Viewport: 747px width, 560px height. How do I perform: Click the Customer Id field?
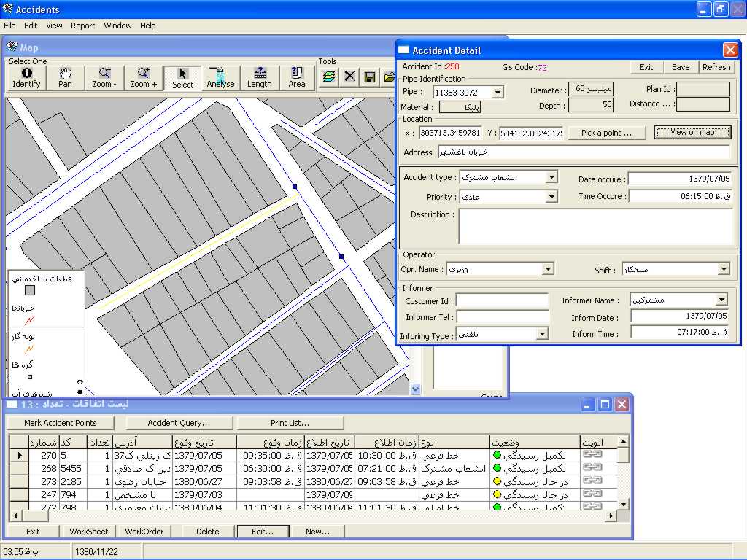point(503,300)
